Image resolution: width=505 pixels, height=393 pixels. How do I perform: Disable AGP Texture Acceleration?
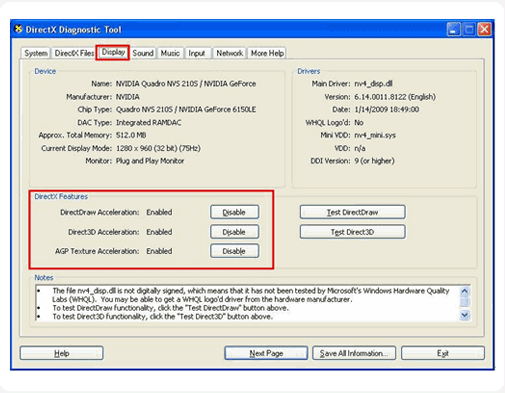point(234,251)
